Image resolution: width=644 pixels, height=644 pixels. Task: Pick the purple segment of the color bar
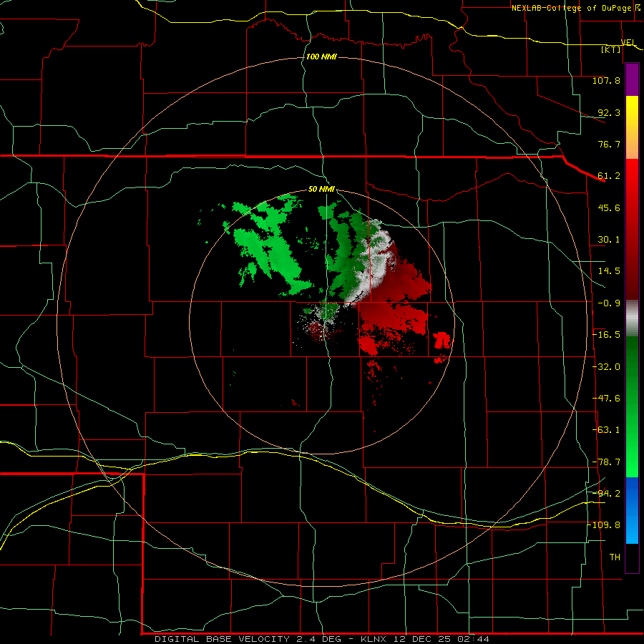tap(632, 79)
